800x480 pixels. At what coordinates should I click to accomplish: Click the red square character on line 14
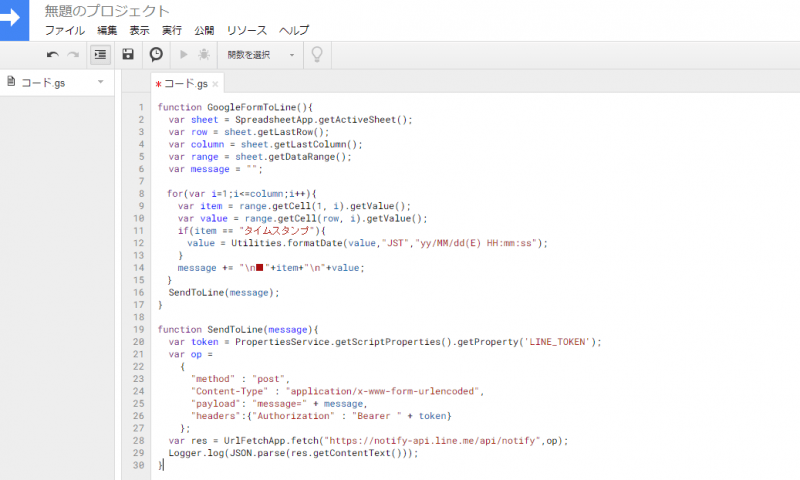(x=259, y=267)
